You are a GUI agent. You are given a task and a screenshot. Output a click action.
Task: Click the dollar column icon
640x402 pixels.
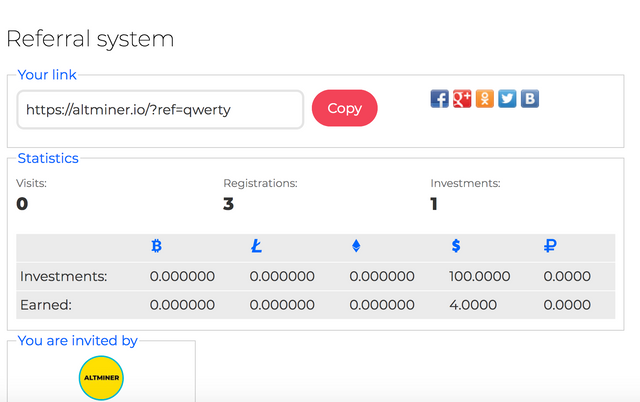456,246
